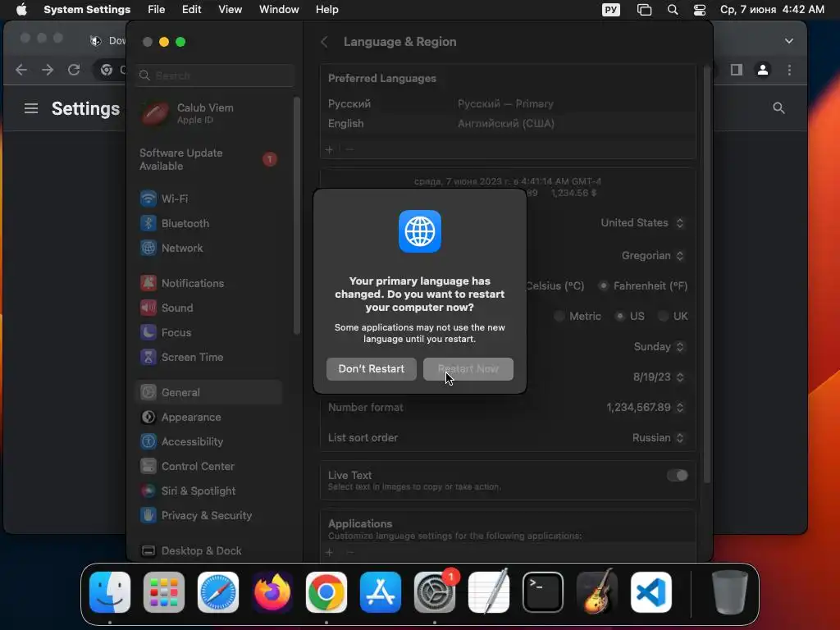Open Privacy & Security settings
Image resolution: width=840 pixels, height=630 pixels.
209,516
